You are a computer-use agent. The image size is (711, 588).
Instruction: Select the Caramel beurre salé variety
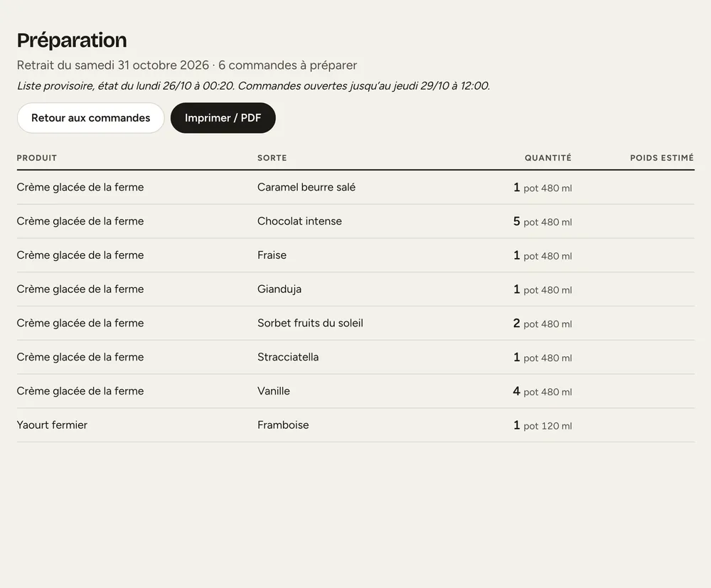pyautogui.click(x=306, y=187)
